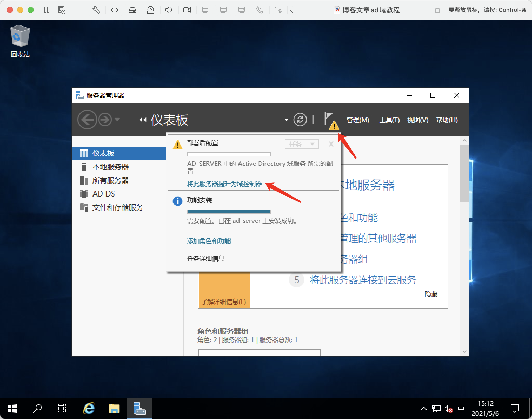532x419 pixels.
Task: Open the 管理(M) menu
Action: (358, 120)
